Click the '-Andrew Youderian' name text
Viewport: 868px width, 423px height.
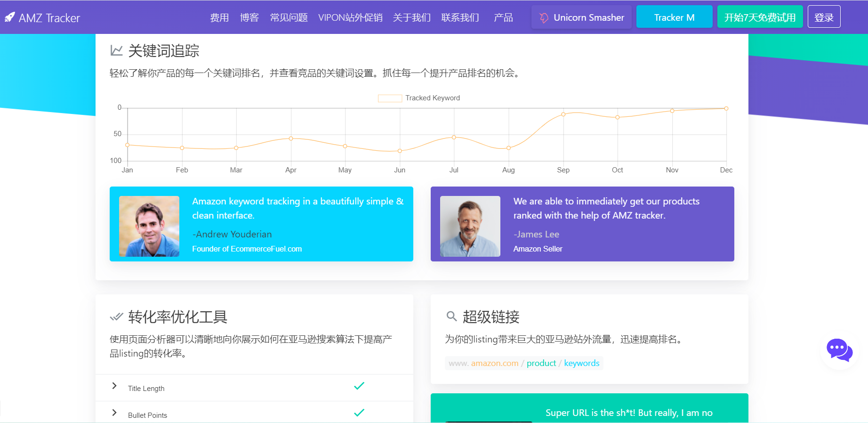point(232,234)
